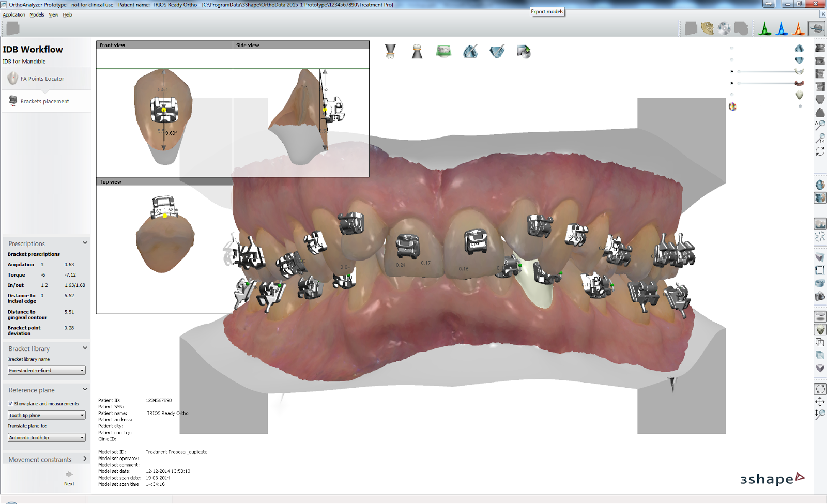This screenshot has width=827, height=504.
Task: Click the tooth stump tool icon above viewport
Action: pyautogui.click(x=417, y=52)
